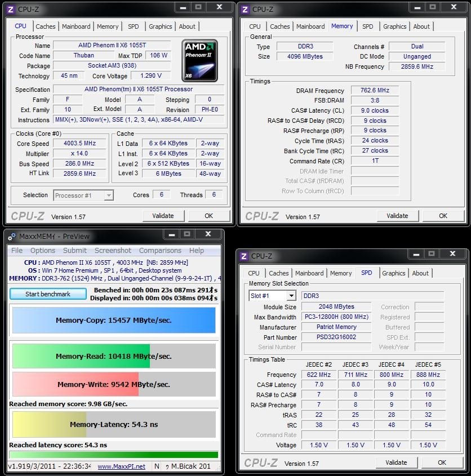Switch to the Graphics tab
The image size is (471, 476).
pos(160,26)
